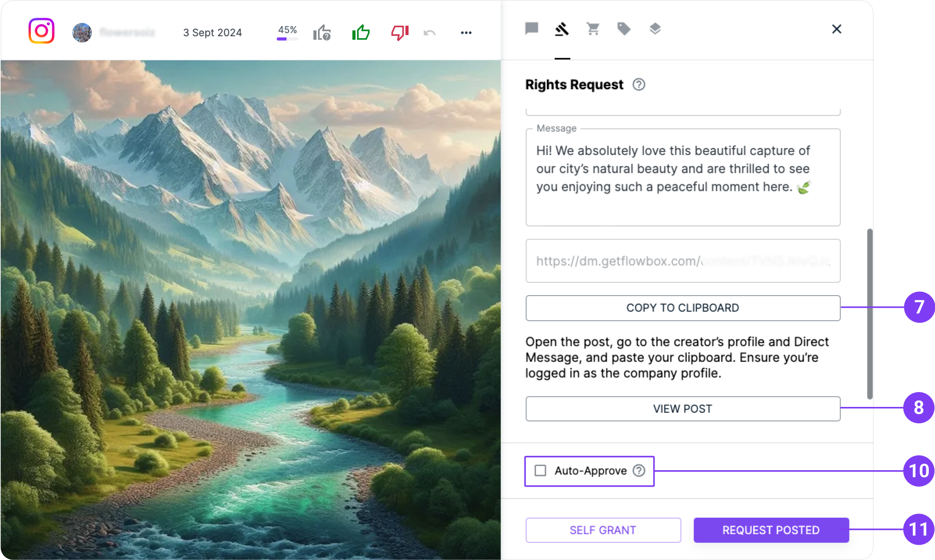Tick the Auto-Approve checkbox

540,471
